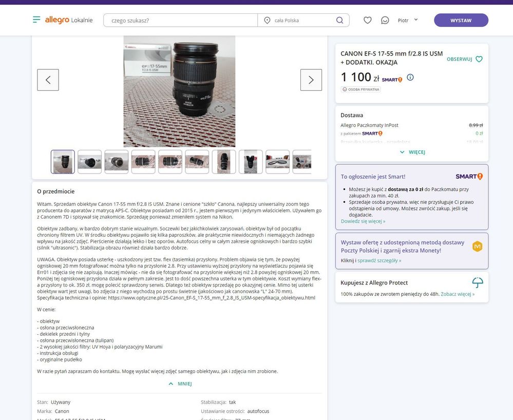This screenshot has width=513, height=420.
Task: Open messages chat bubble icon
Action: click(x=385, y=21)
